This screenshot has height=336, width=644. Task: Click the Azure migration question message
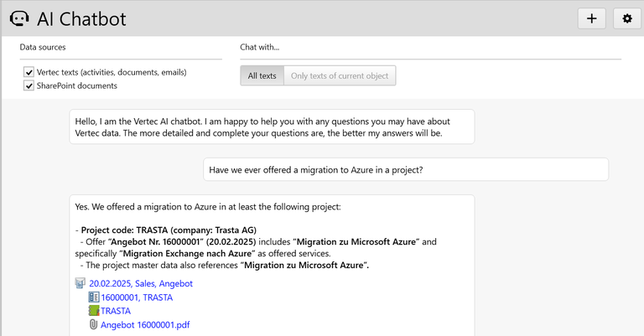tap(406, 170)
